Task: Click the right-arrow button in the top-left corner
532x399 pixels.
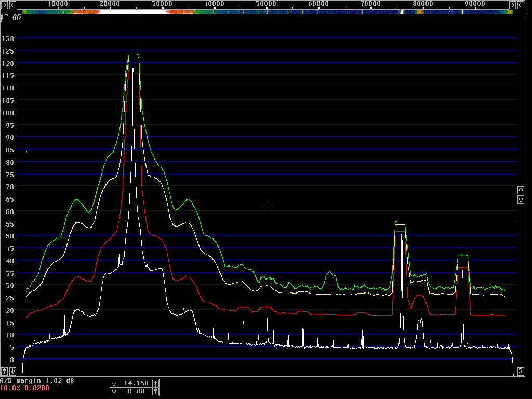Action: (x=4, y=5)
